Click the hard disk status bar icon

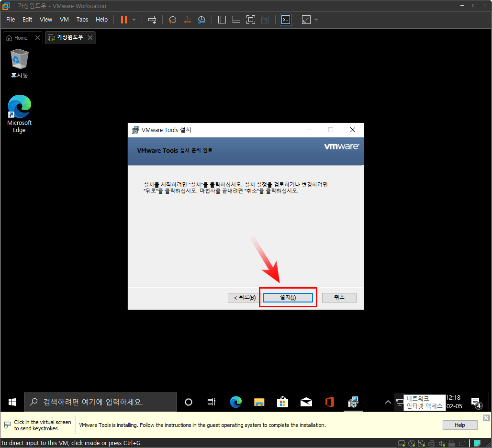[x=402, y=443]
